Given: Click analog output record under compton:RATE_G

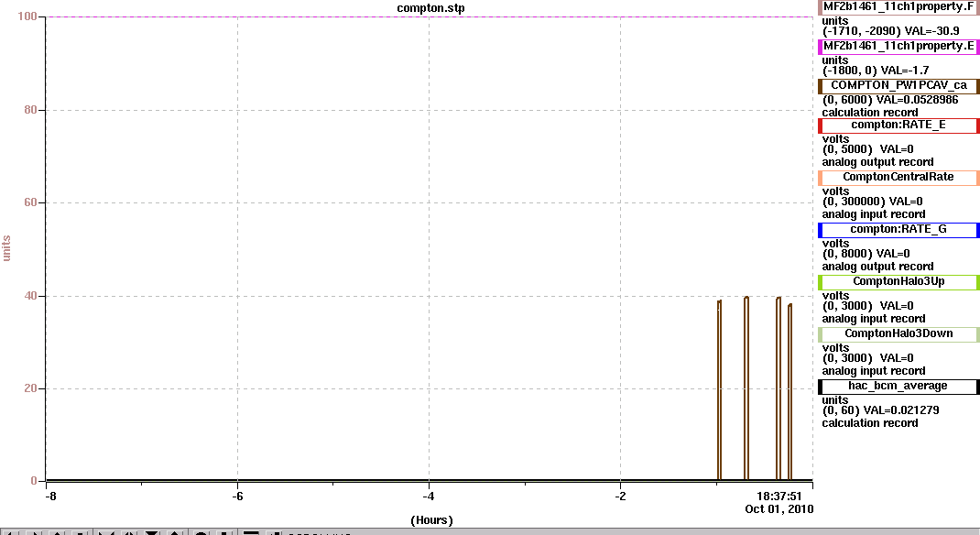Looking at the screenshot, I should pyautogui.click(x=877, y=267).
